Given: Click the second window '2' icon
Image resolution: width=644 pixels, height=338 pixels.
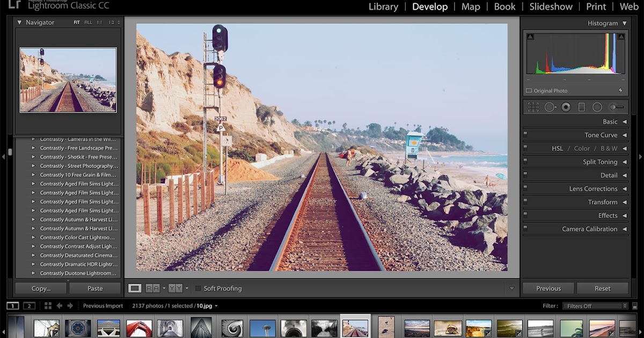Looking at the screenshot, I should (29, 306).
